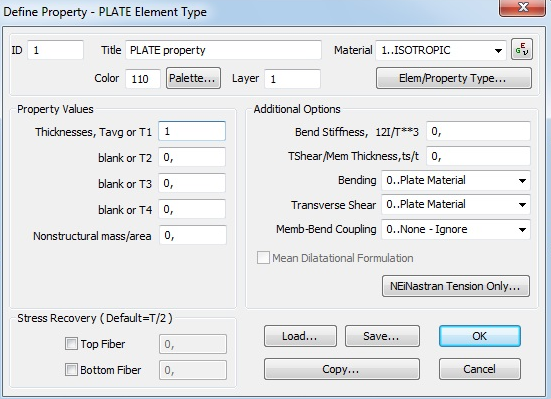Click the Bottom Fiber value field
Screen dimensions: 551x399
click(x=193, y=370)
